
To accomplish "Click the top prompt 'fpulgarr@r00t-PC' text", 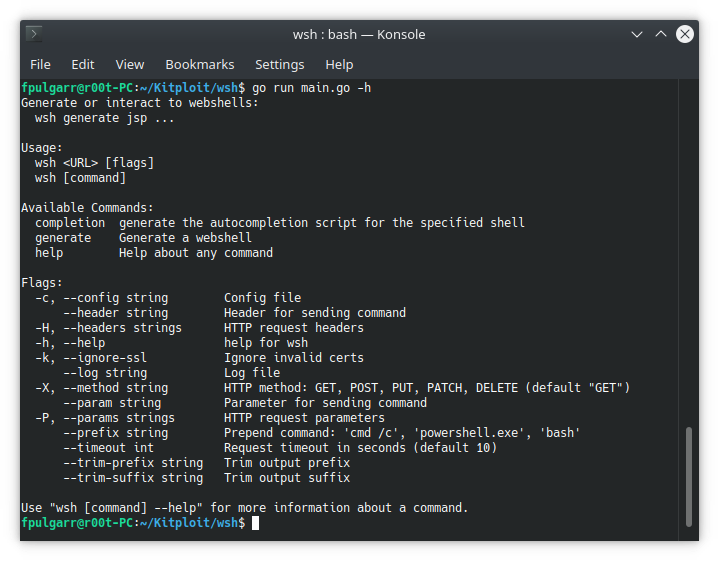I will click(77, 88).
